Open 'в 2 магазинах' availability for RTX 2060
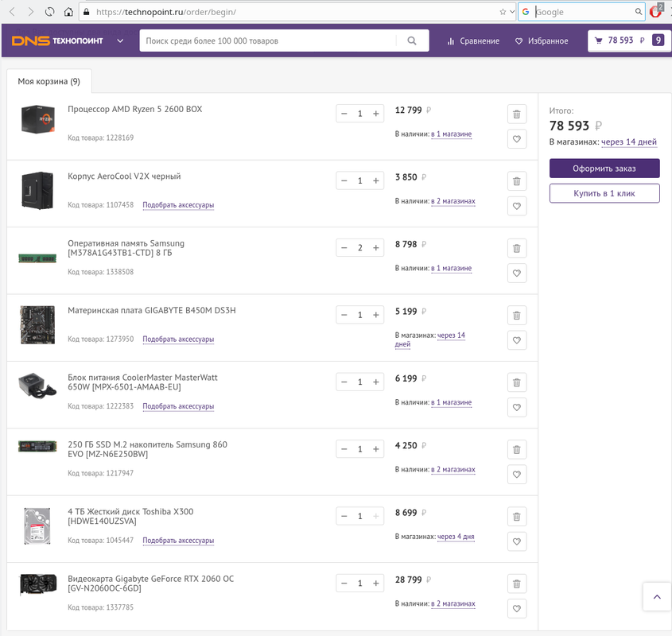 (x=453, y=604)
